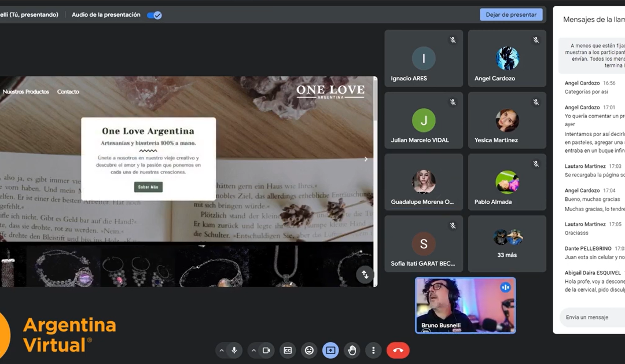Select Pablo Almada avatar
This screenshot has width=625, height=364.
tap(507, 182)
